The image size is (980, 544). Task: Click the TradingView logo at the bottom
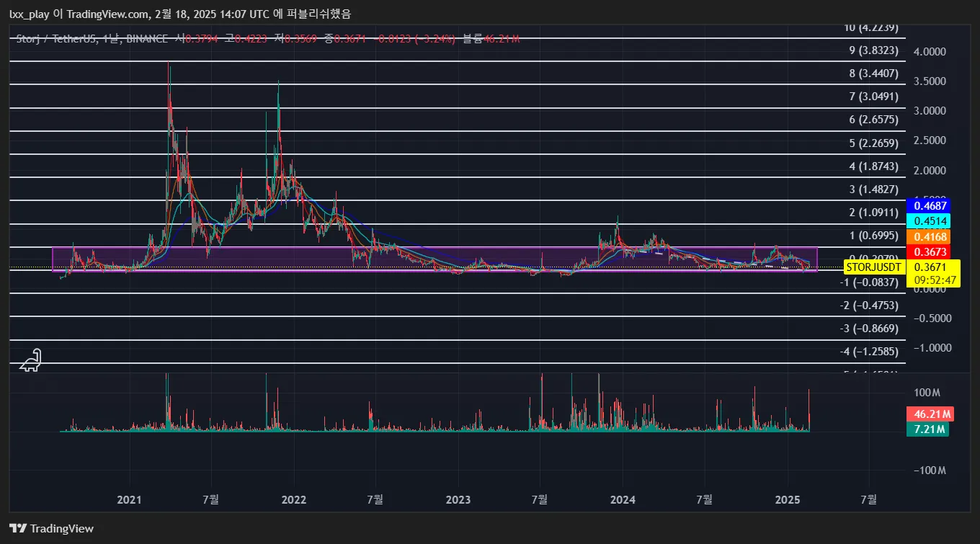[51, 528]
